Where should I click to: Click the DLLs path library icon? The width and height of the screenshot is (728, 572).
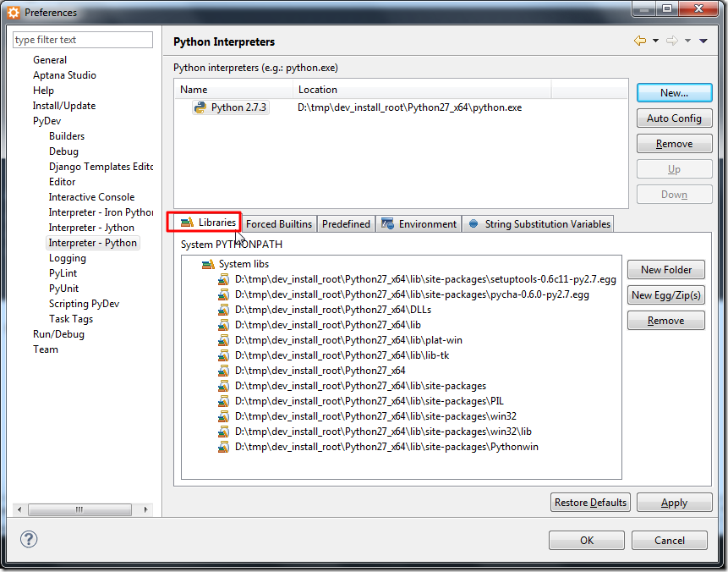pyautogui.click(x=224, y=310)
